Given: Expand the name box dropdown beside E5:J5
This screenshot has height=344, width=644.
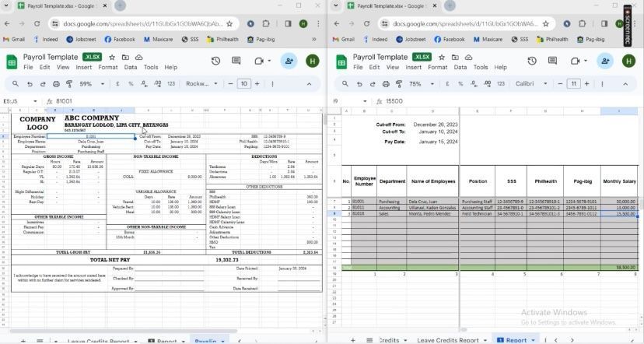Looking at the screenshot, I should [35, 101].
